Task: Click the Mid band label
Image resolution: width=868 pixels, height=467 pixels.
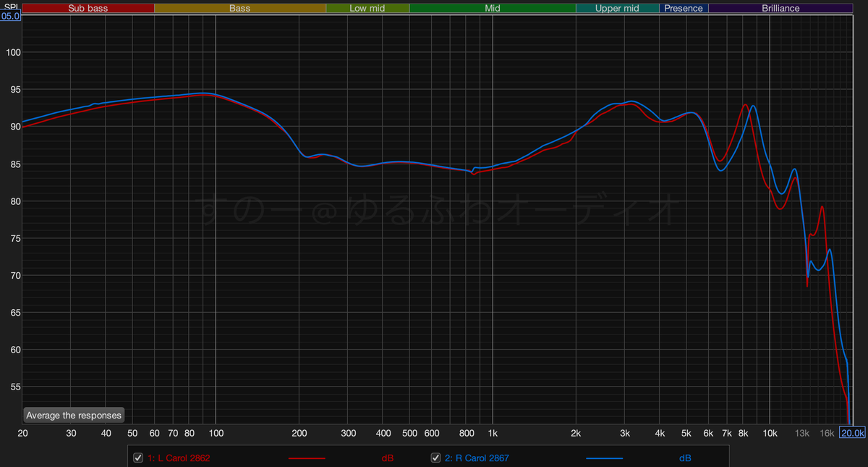Action: [493, 9]
